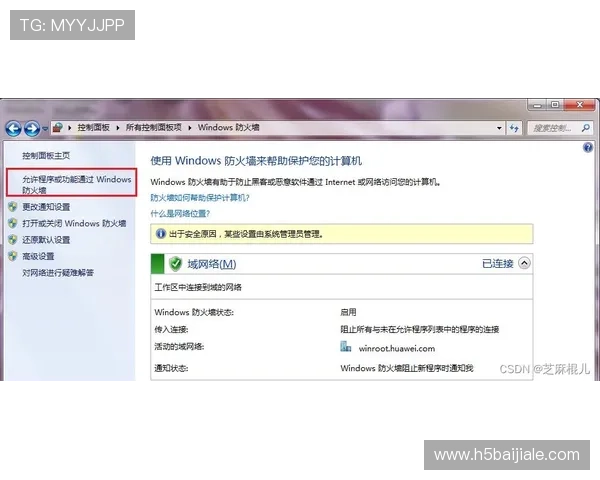Click the search magnifier icon
Image resolution: width=600 pixels, height=480 pixels.
[585, 128]
